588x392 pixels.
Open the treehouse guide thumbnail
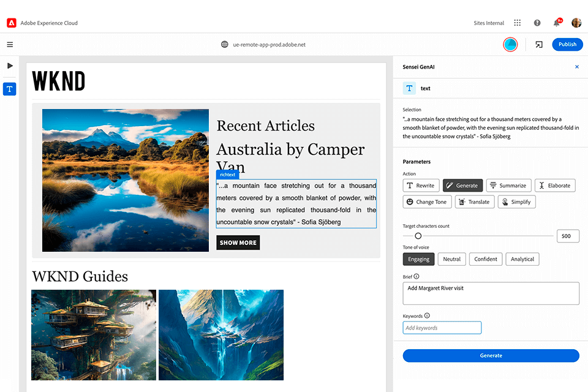point(94,335)
